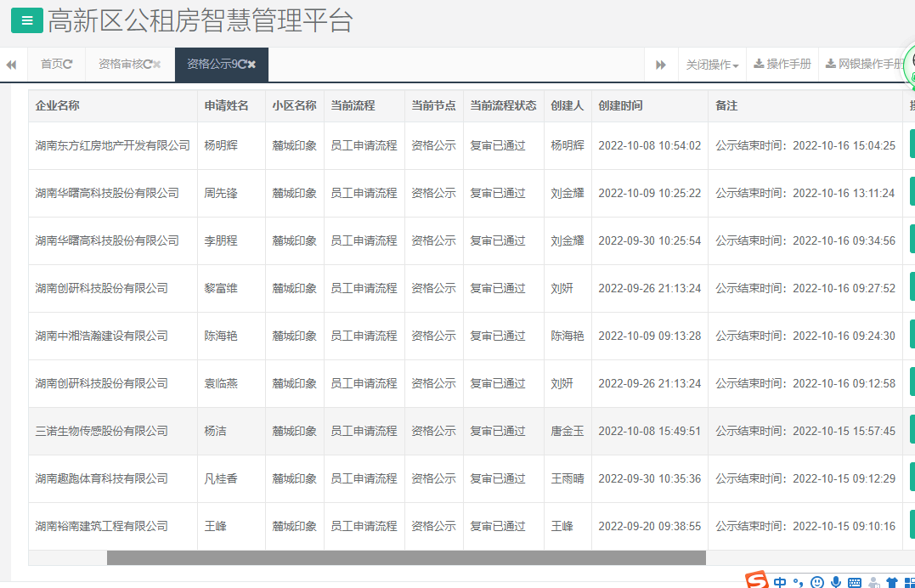Download the 操作手册 manual
915x588 pixels.
tap(782, 64)
